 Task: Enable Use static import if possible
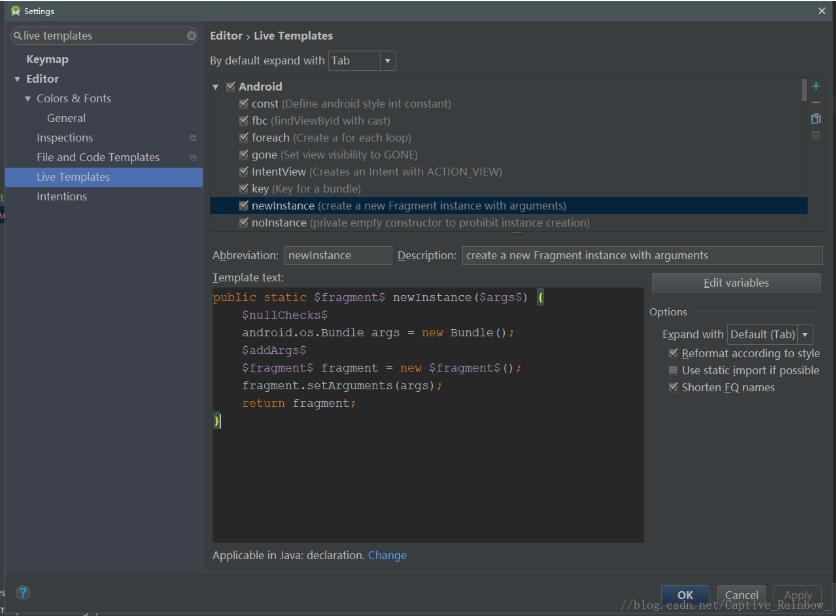tap(673, 370)
